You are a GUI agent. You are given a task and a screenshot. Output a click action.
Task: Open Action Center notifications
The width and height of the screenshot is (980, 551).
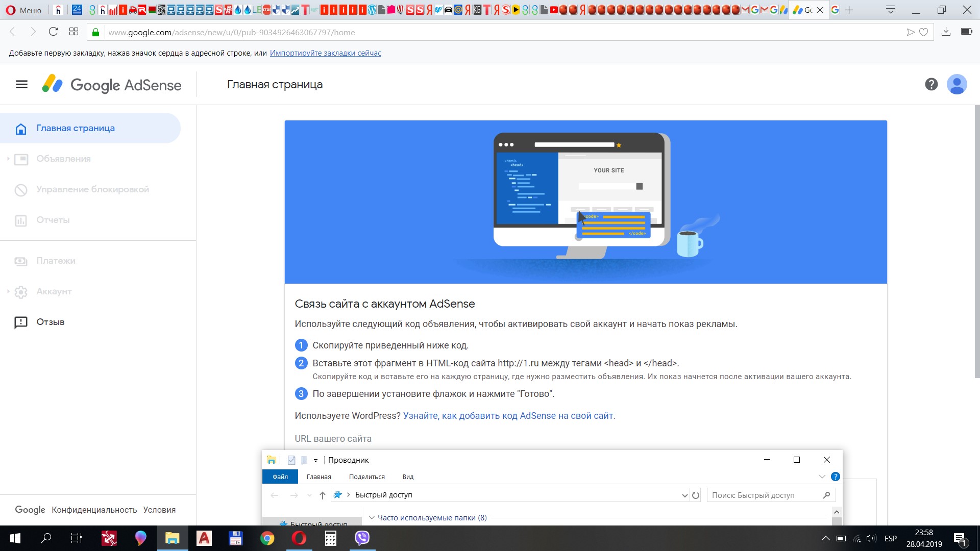[x=960, y=538]
